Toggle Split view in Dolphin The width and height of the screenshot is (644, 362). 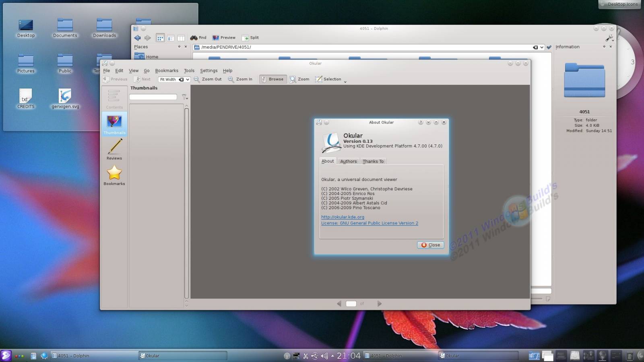250,38
